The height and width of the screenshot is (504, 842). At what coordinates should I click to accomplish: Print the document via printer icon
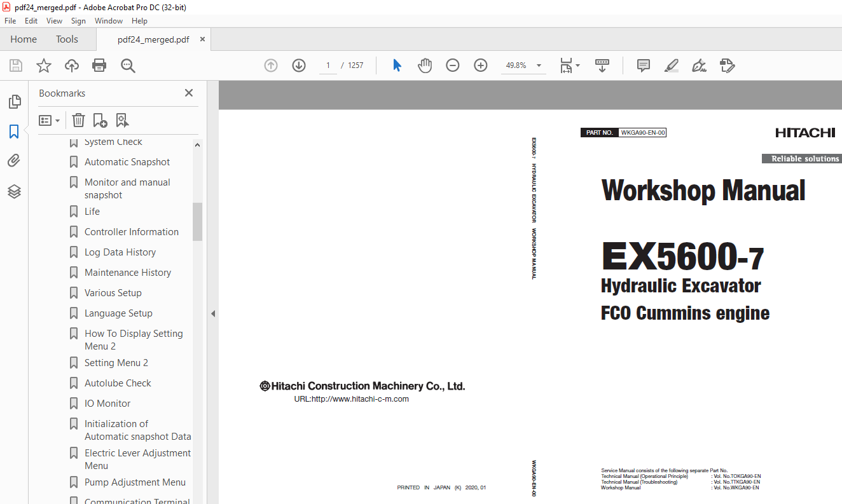[99, 65]
